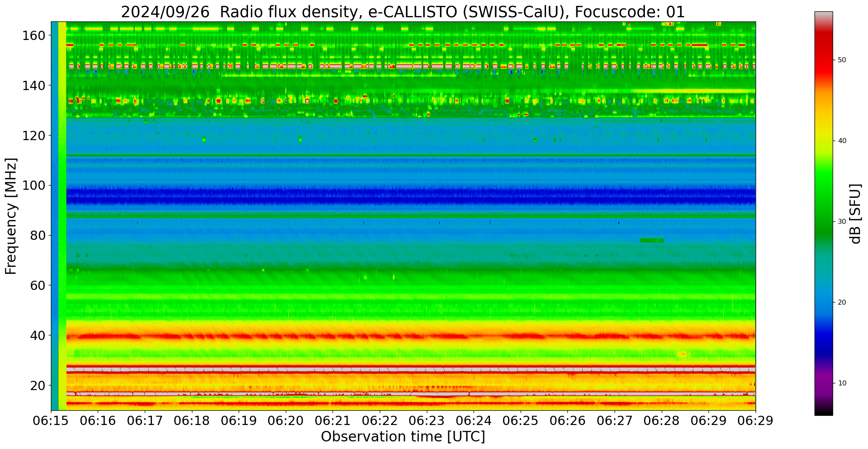The image size is (868, 449).
Task: Click the black bottom end of colorbar
Action: click(823, 413)
